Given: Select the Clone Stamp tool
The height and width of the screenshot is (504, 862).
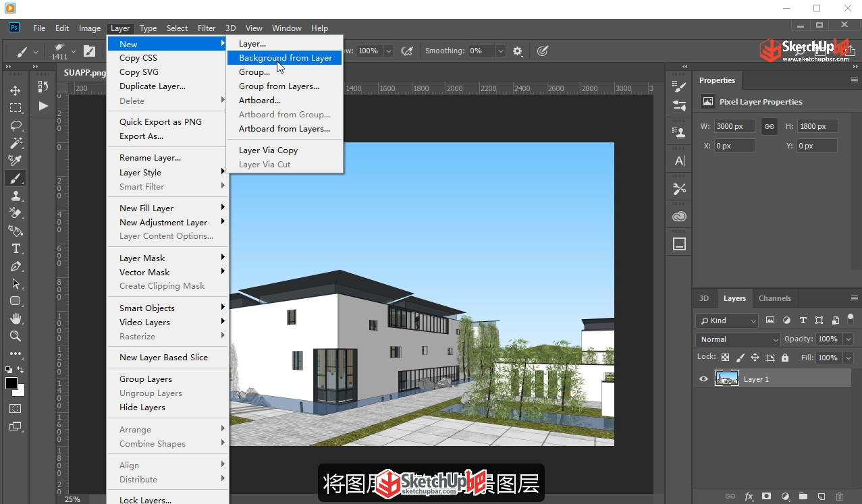Looking at the screenshot, I should [15, 196].
